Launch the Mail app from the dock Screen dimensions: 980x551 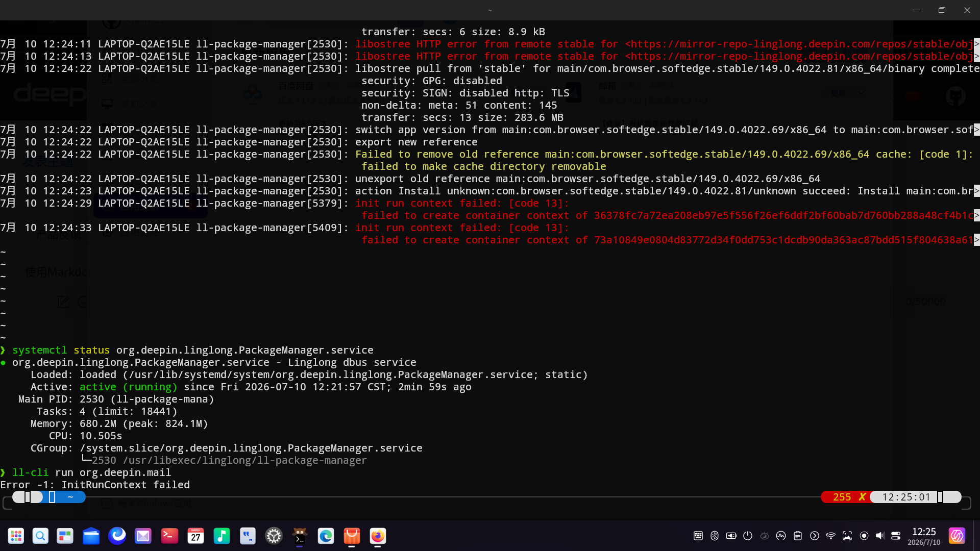point(143,536)
